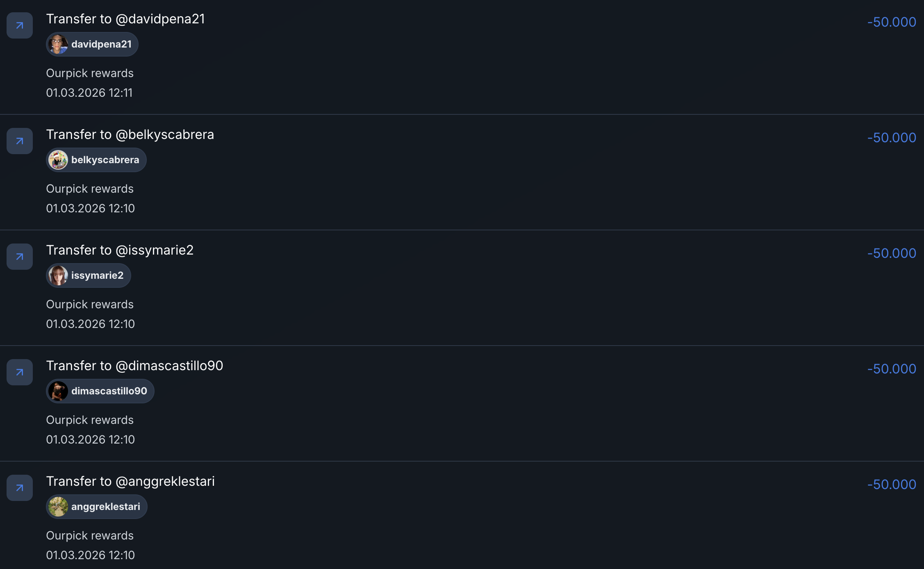Screen dimensions: 924x569
Task: Click the -50.000 amount for dimascastillo90
Action: point(892,369)
